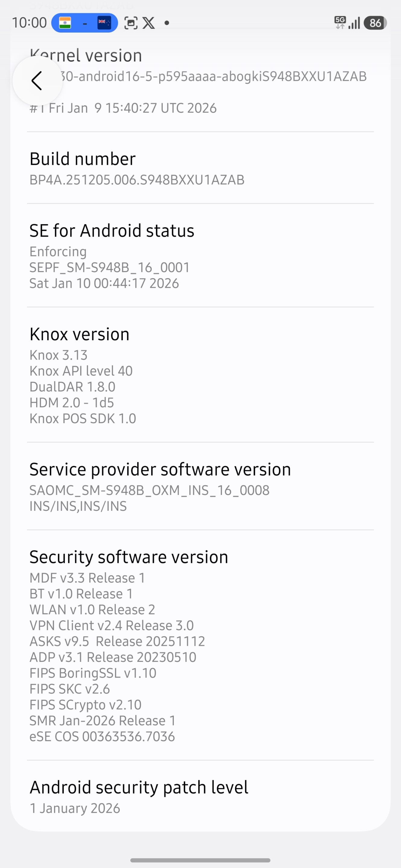The height and width of the screenshot is (868, 401).
Task: Tap the battery 86 percent indicator
Action: (375, 23)
